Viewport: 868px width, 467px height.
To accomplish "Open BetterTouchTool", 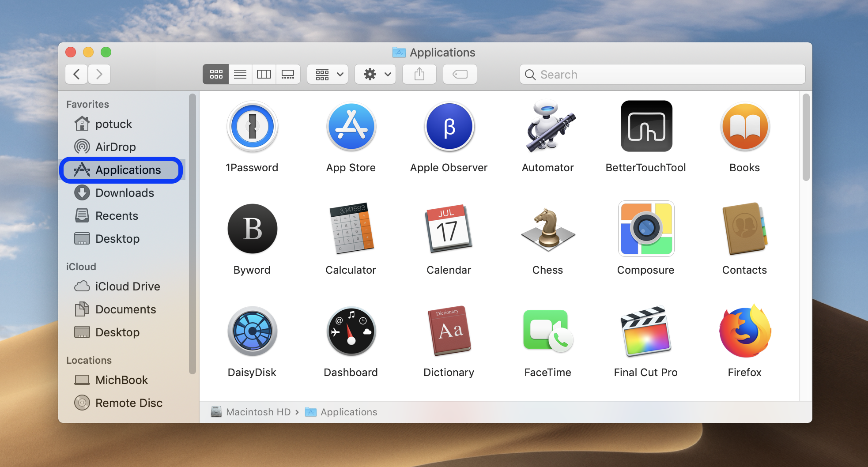I will coord(645,126).
